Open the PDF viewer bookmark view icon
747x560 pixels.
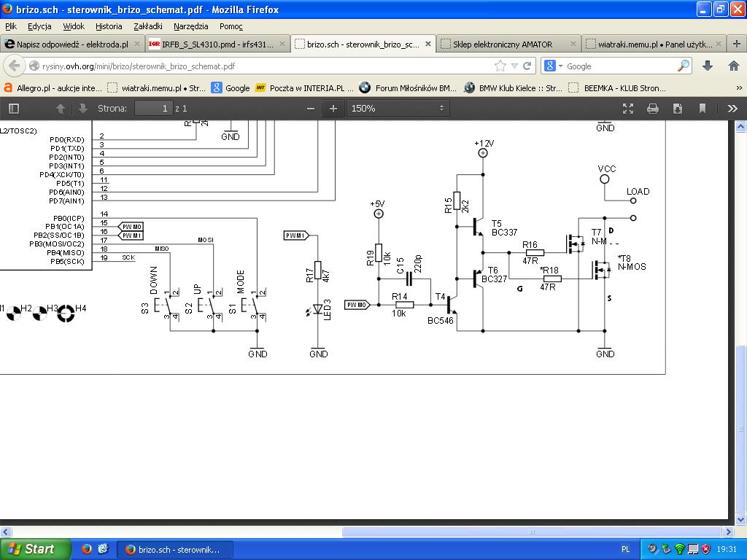[703, 109]
